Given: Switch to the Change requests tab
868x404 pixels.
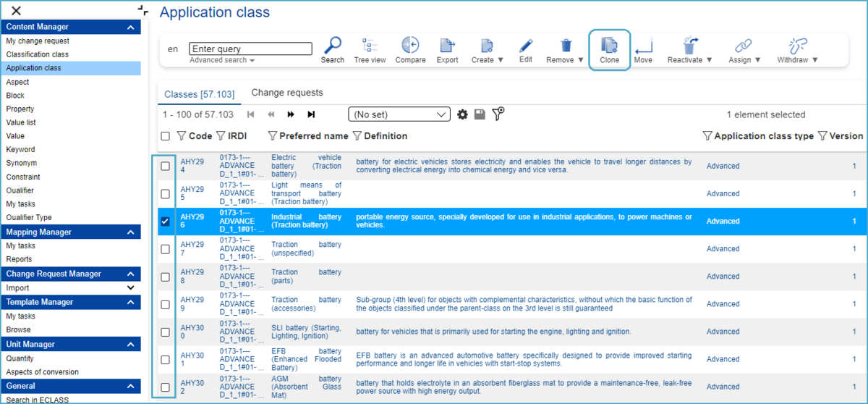Looking at the screenshot, I should pyautogui.click(x=287, y=93).
